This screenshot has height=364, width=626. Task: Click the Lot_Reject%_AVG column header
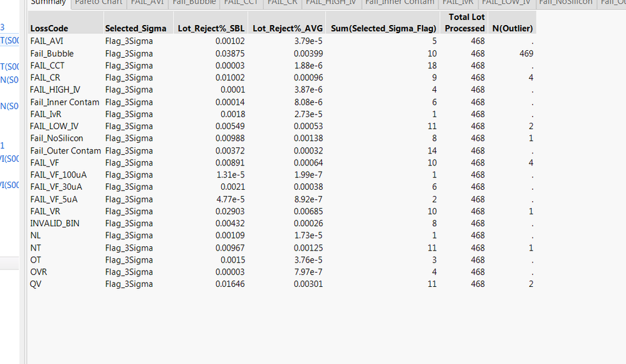288,28
